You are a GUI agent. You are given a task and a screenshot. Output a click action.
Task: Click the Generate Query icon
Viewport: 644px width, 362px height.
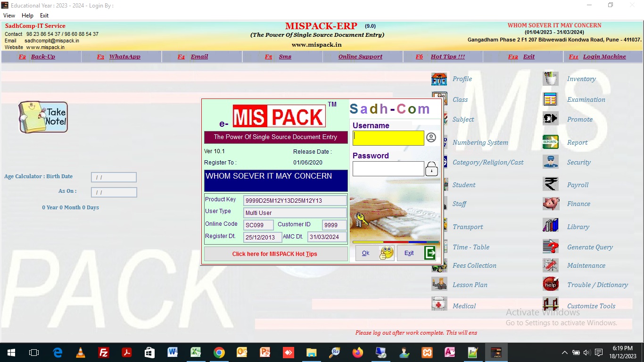(550, 246)
